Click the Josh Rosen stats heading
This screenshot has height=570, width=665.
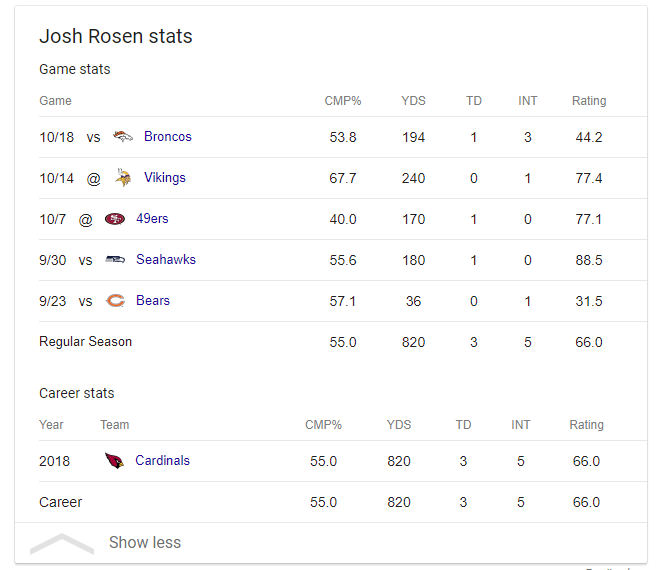[x=116, y=36]
